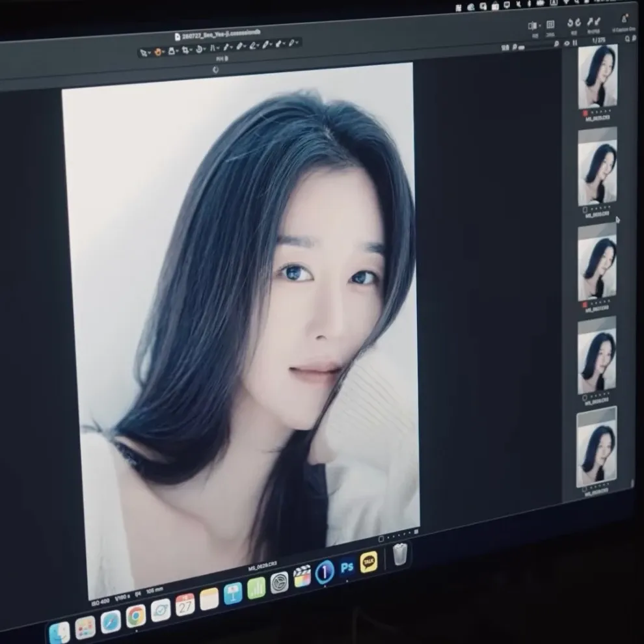Select the topmost thumbnail in the browser

click(x=598, y=76)
